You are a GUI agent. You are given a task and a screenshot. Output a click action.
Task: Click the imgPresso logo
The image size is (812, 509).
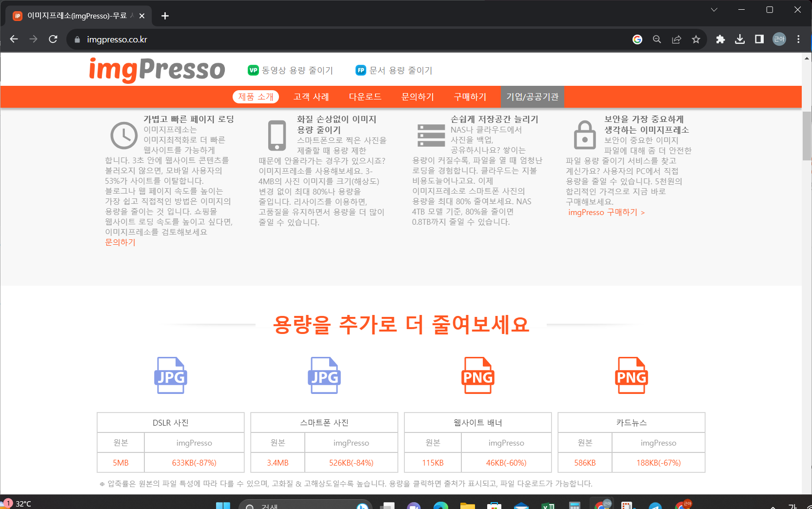[157, 70]
